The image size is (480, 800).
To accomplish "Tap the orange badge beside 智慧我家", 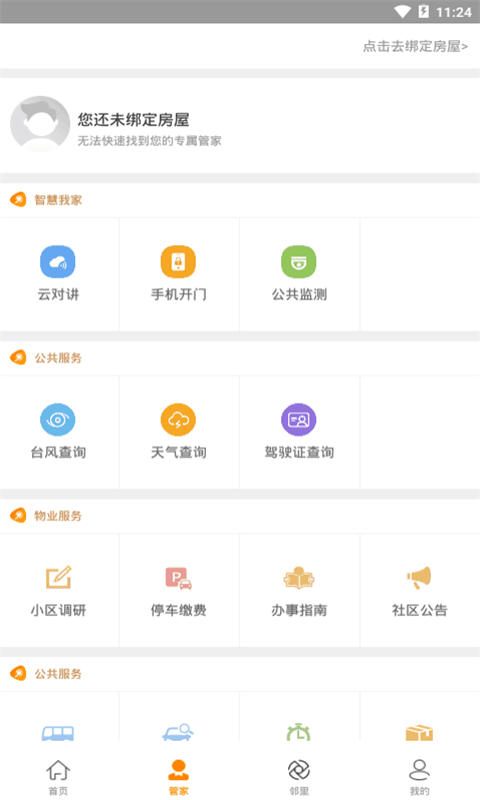I will (x=18, y=199).
